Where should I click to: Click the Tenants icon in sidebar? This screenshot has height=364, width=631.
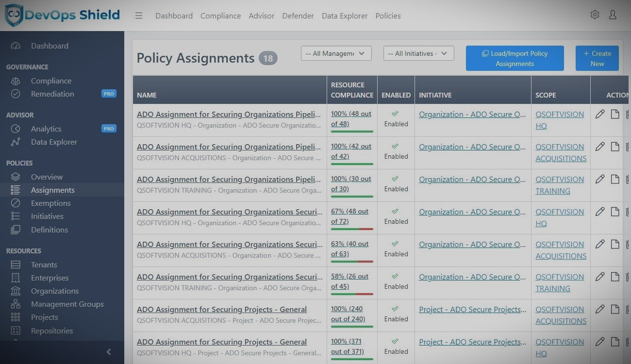click(16, 265)
